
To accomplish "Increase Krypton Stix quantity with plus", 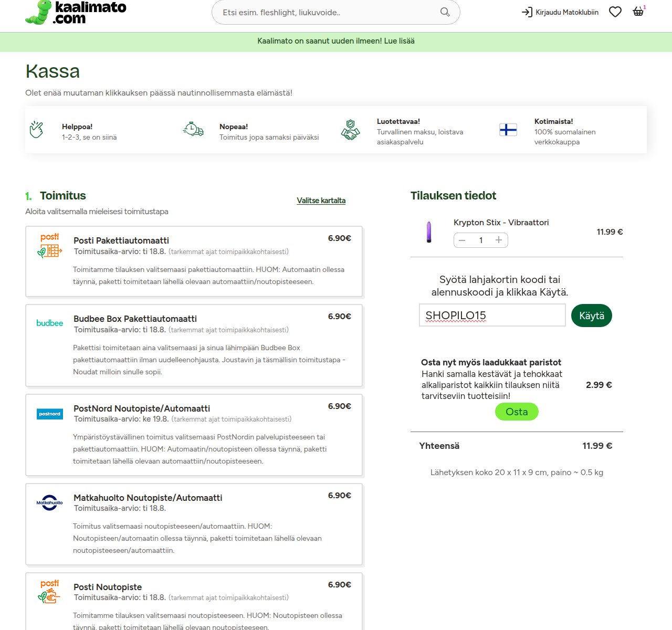I will (x=499, y=240).
